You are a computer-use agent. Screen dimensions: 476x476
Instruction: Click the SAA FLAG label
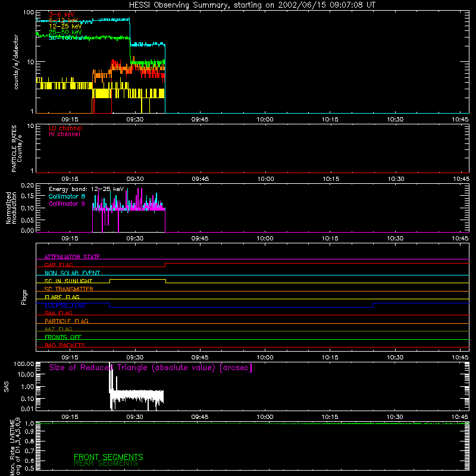click(x=58, y=313)
